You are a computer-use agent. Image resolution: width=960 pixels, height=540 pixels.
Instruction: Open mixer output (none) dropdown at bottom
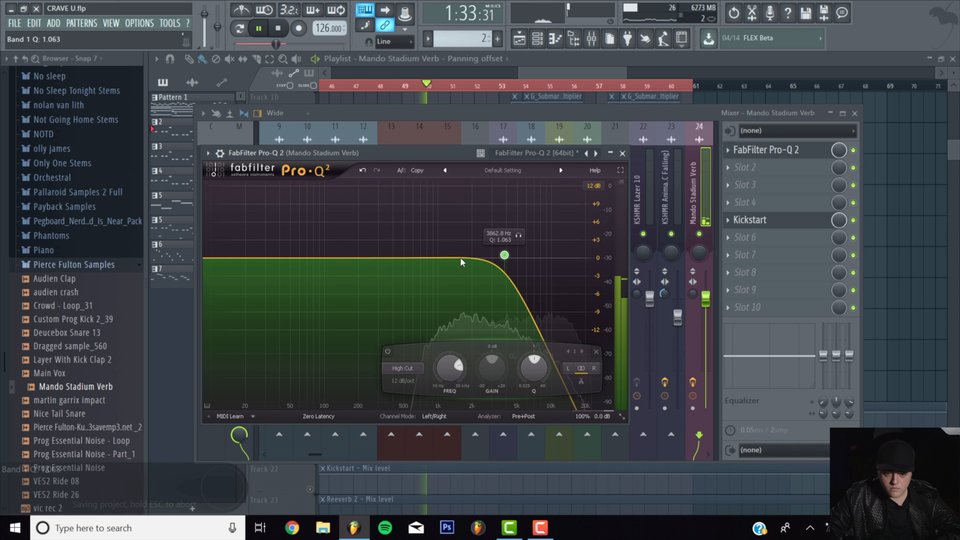pos(783,450)
